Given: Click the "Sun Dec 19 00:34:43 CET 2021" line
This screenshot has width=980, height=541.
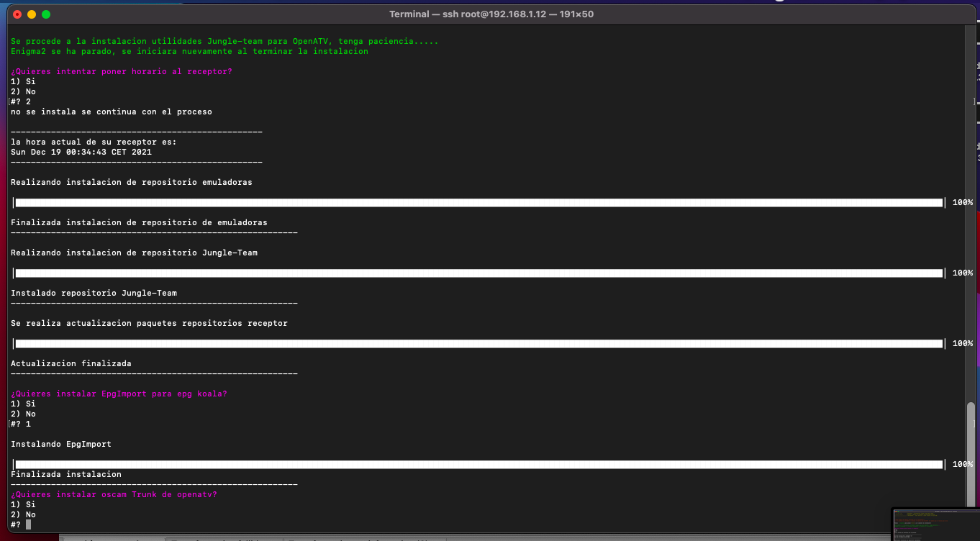Looking at the screenshot, I should [81, 152].
